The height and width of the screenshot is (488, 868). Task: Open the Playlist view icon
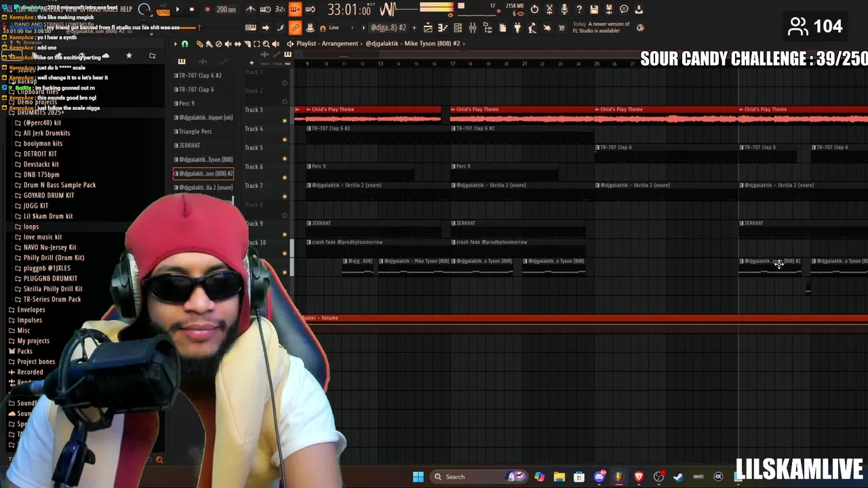(428, 28)
